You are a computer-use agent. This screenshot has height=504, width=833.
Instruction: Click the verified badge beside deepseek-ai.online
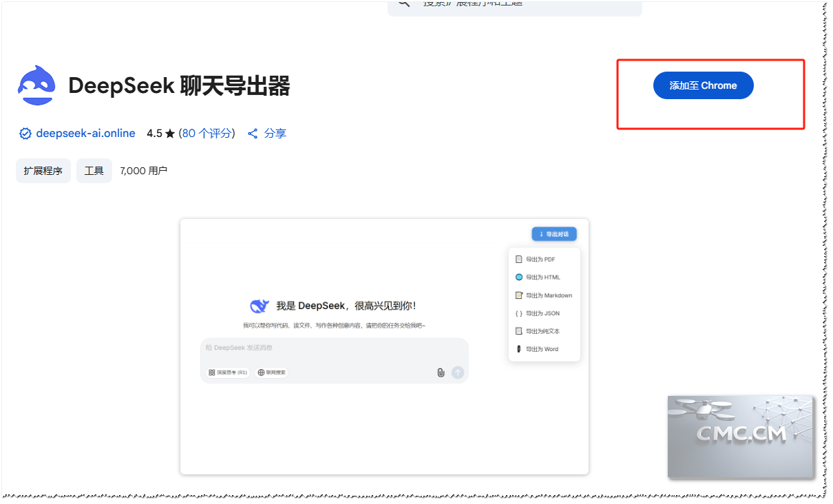coord(25,134)
